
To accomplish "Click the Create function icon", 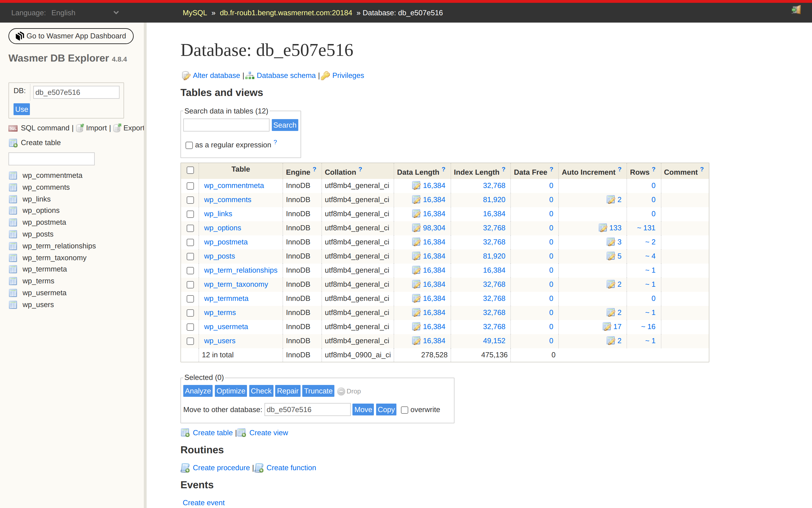I will [x=259, y=468].
